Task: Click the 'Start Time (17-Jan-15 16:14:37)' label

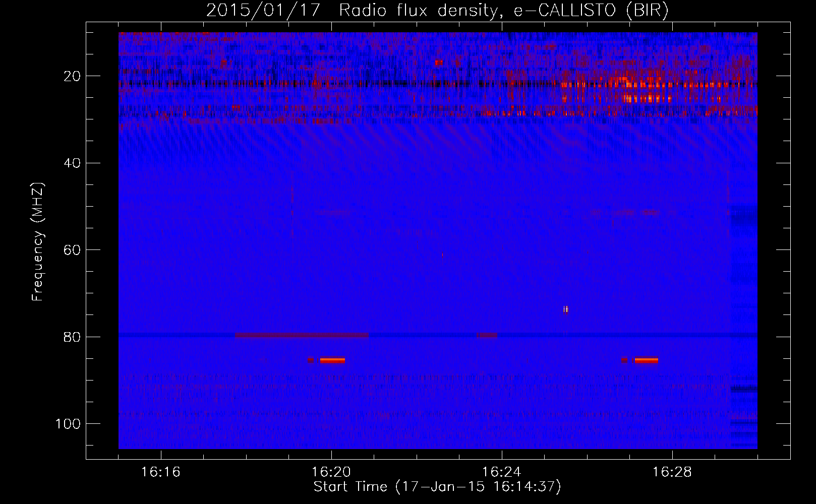Action: click(x=437, y=486)
